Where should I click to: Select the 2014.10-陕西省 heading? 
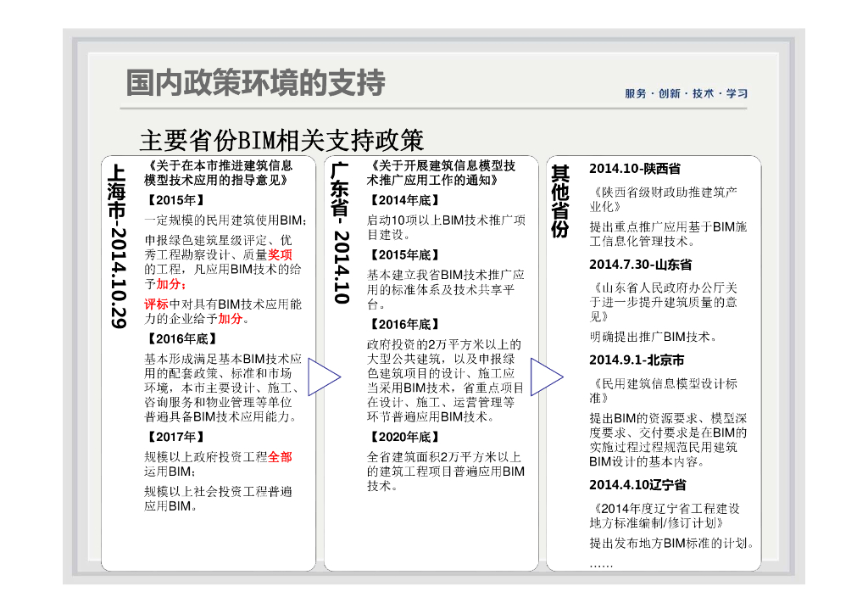(x=634, y=170)
